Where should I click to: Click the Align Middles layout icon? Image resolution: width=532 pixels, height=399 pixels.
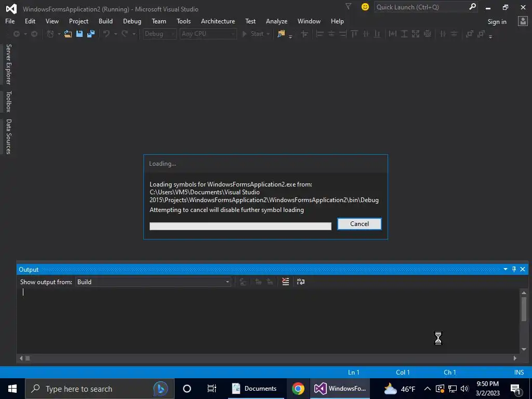pos(366,34)
